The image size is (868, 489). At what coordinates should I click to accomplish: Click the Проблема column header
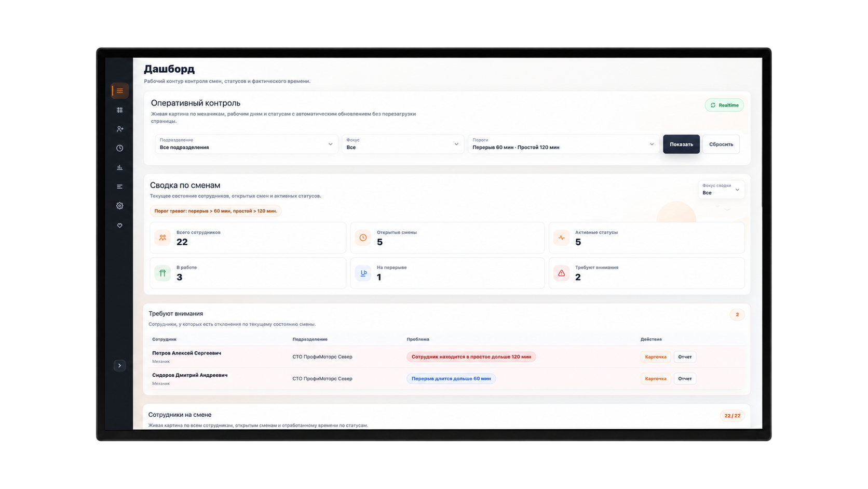click(x=417, y=339)
